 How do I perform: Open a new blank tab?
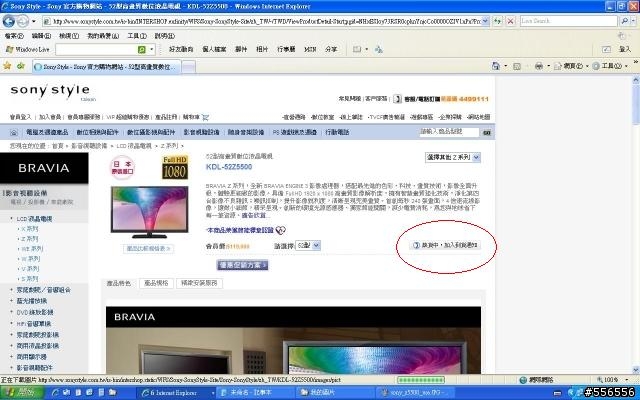[x=188, y=67]
